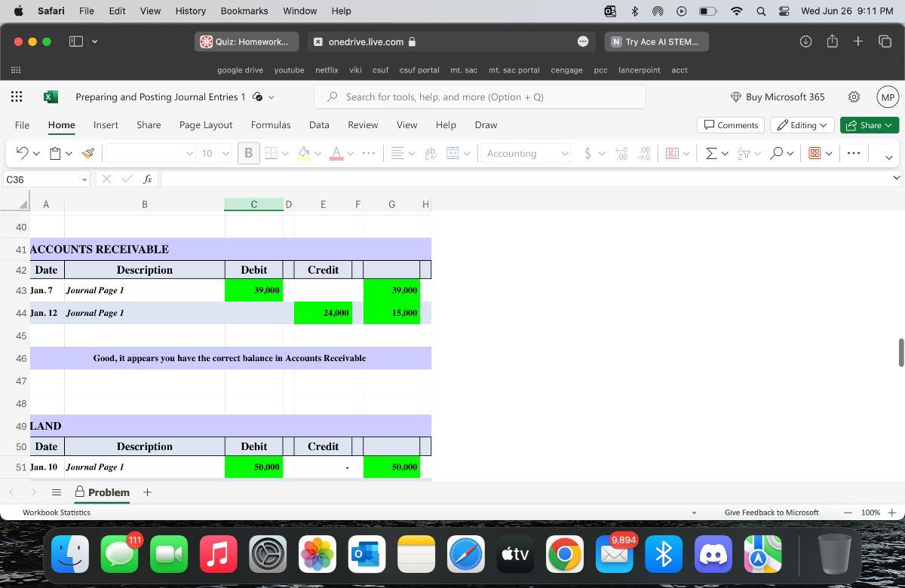This screenshot has height=588, width=905.
Task: Click the Excel logo icon
Action: pyautogui.click(x=51, y=96)
